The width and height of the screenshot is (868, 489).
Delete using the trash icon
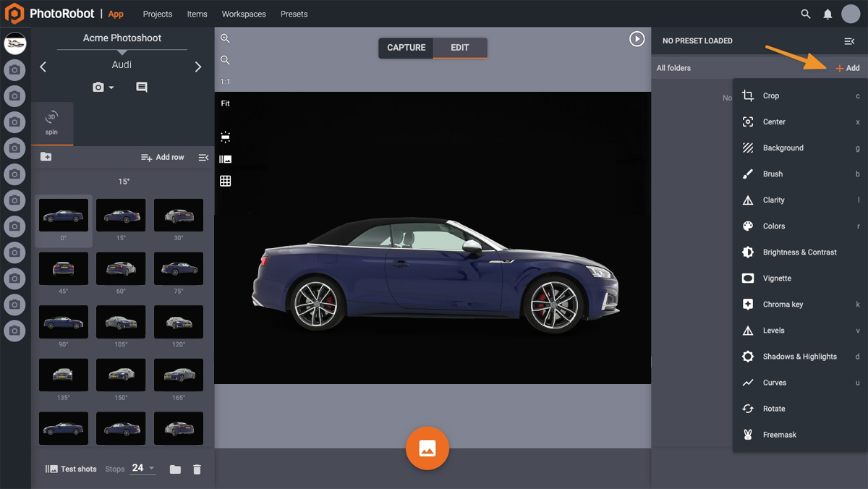197,469
